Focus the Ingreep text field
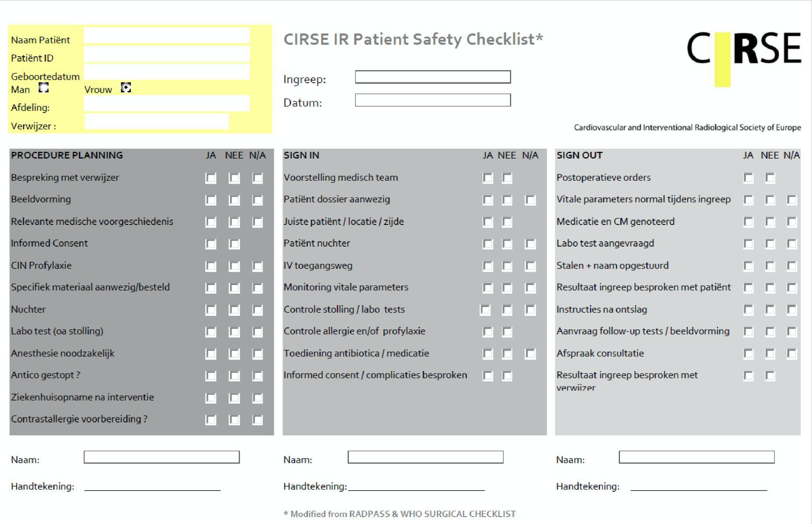The width and height of the screenshot is (812, 524). click(x=433, y=77)
